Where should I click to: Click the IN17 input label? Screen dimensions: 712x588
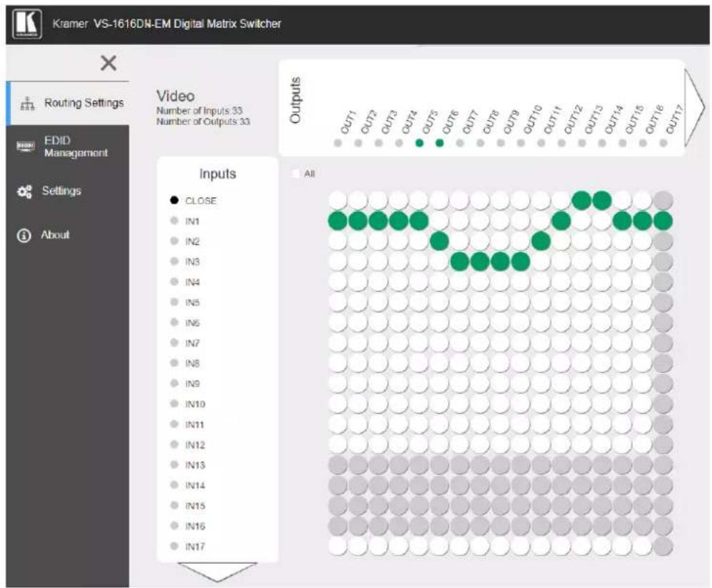[195, 547]
